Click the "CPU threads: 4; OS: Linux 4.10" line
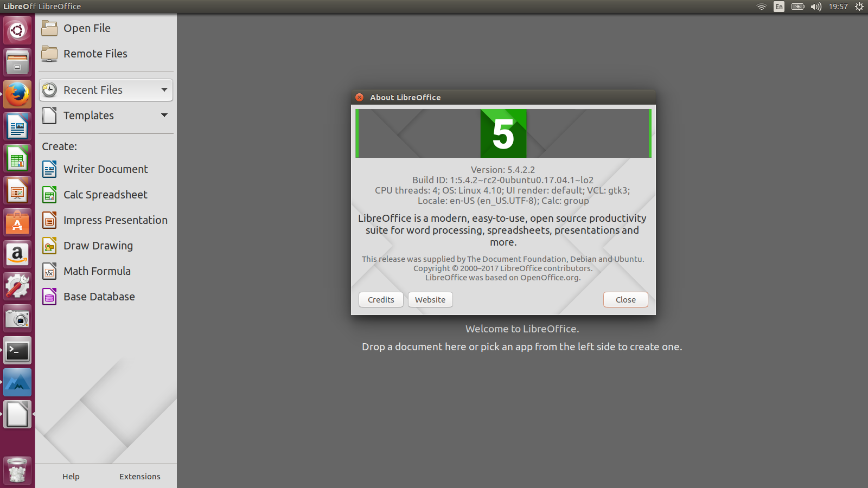Screen dimensions: 868x488 tap(502, 190)
